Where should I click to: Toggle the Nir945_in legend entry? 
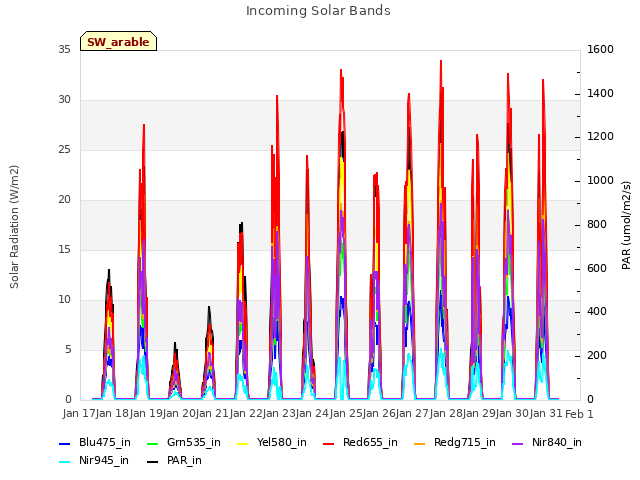coord(94,460)
